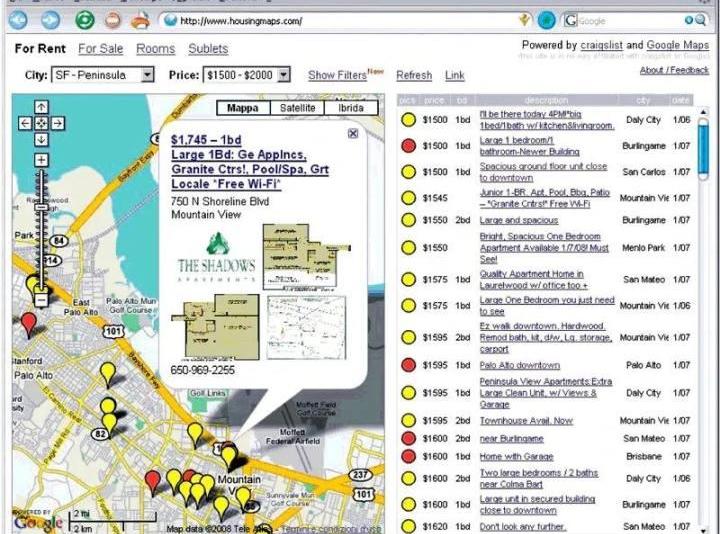Switch to the Rooms section
The width and height of the screenshot is (720, 534).
[x=156, y=49]
